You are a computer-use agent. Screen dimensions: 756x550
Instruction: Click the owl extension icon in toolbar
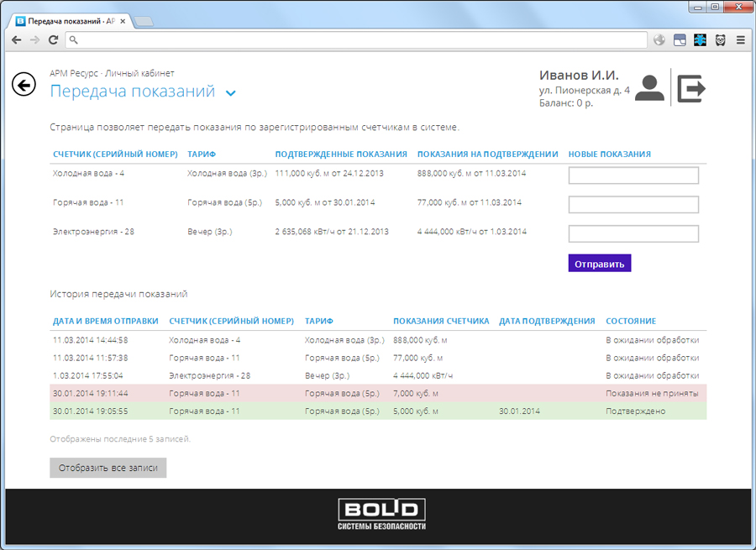click(x=721, y=39)
